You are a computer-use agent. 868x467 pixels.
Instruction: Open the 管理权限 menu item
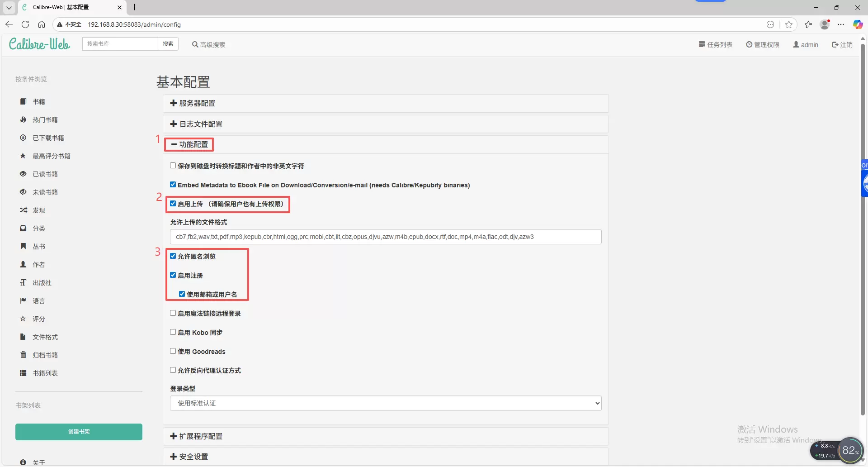tap(762, 45)
